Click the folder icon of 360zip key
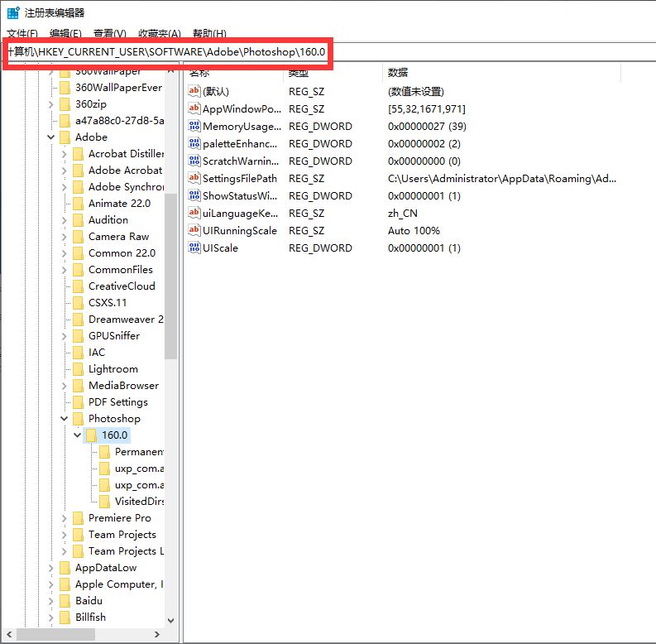 click(65, 103)
